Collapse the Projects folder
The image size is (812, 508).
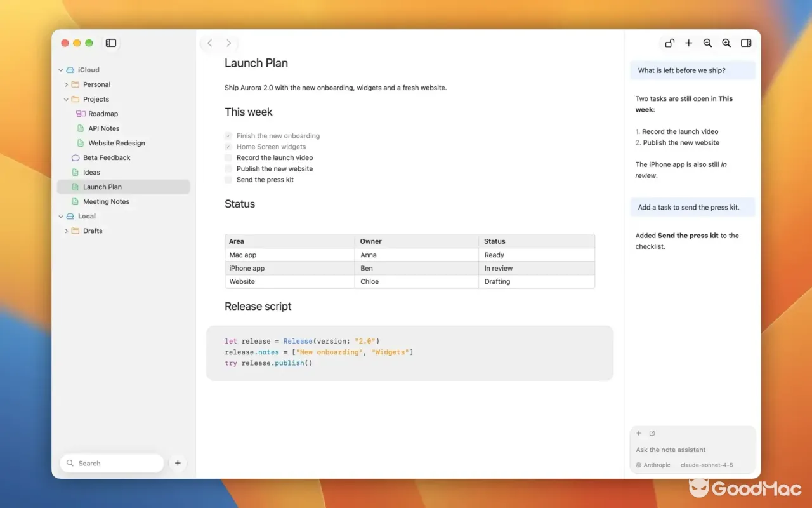coord(66,99)
